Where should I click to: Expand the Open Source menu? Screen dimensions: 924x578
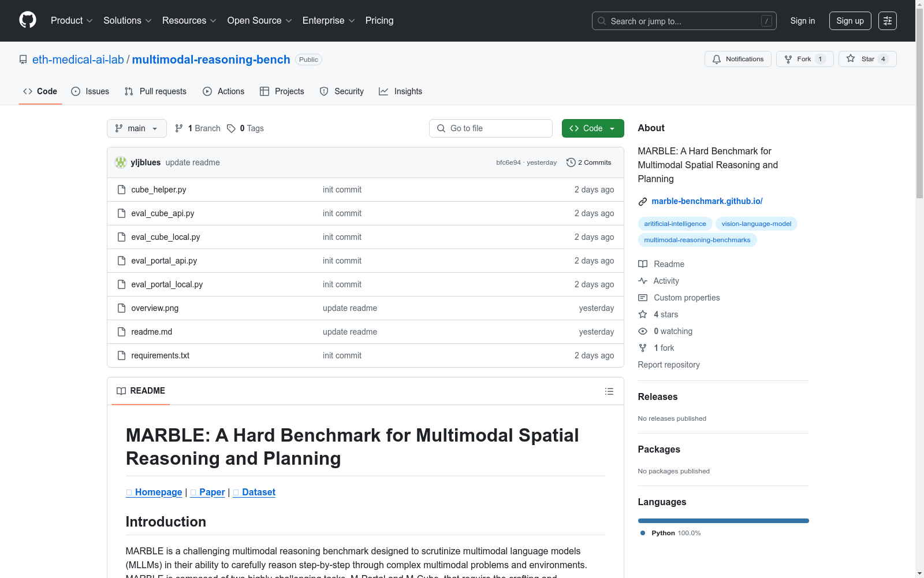(260, 21)
